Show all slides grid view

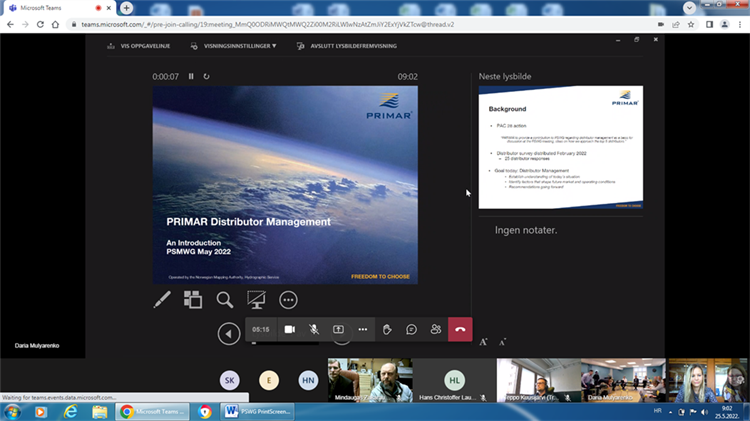click(193, 300)
